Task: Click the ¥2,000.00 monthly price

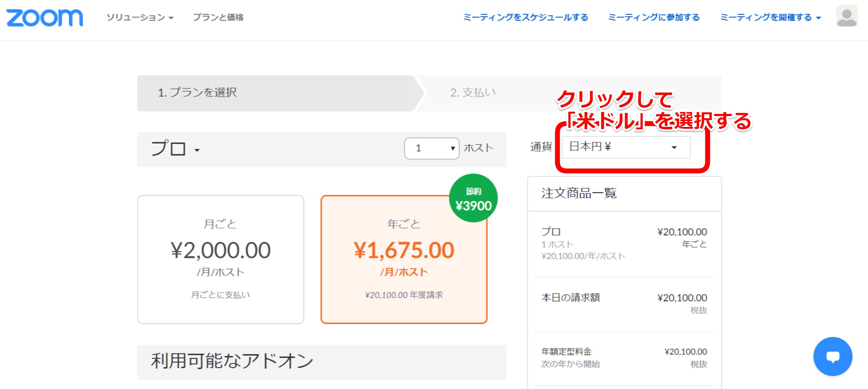Action: pyautogui.click(x=220, y=250)
